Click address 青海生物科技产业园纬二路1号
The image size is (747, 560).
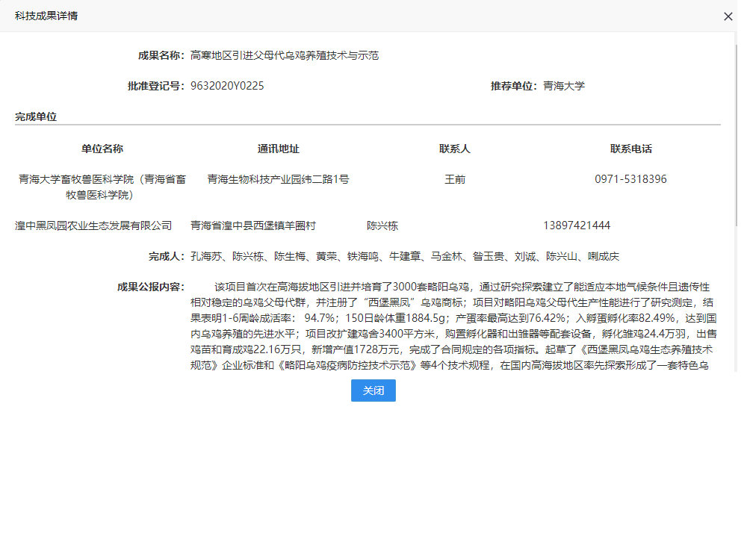(278, 179)
